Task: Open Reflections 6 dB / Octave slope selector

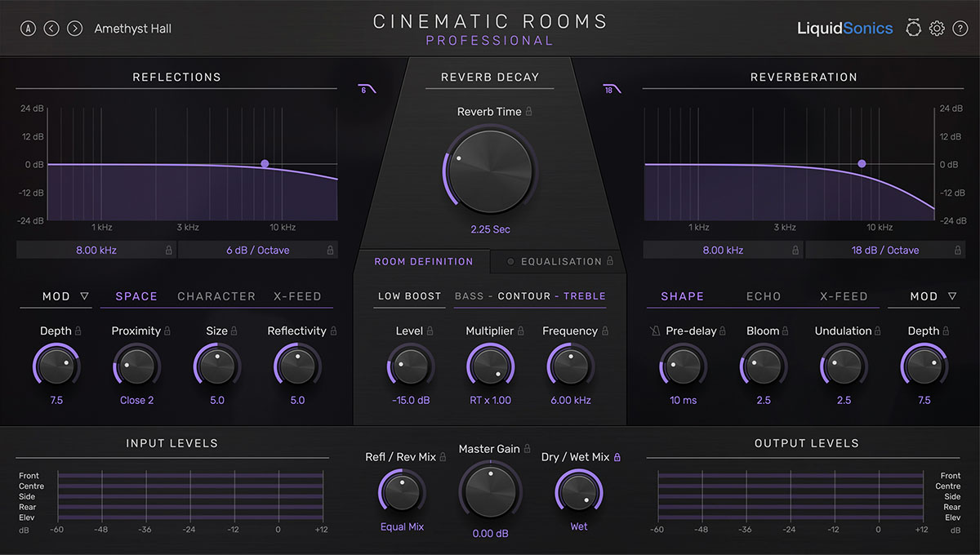Action: [258, 251]
